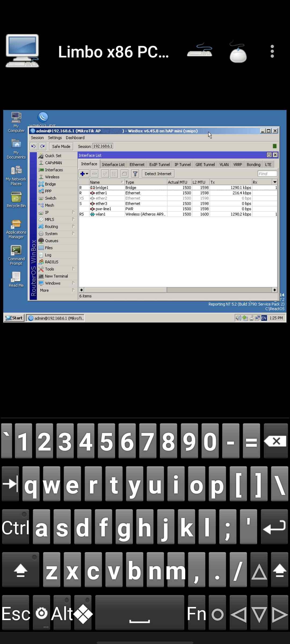
Task: Click the Disable (X) toolbar button
Action: point(114,174)
